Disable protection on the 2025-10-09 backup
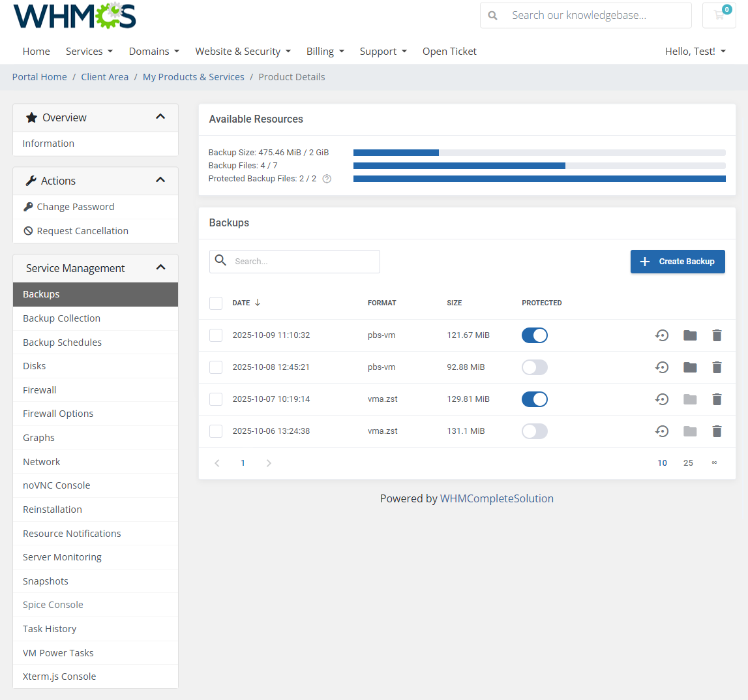 [535, 335]
